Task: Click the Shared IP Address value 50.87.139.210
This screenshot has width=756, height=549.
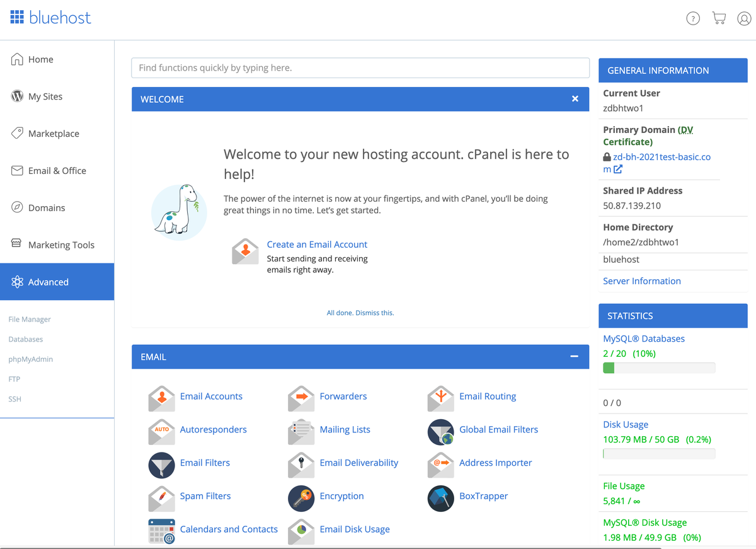Action: [632, 206]
